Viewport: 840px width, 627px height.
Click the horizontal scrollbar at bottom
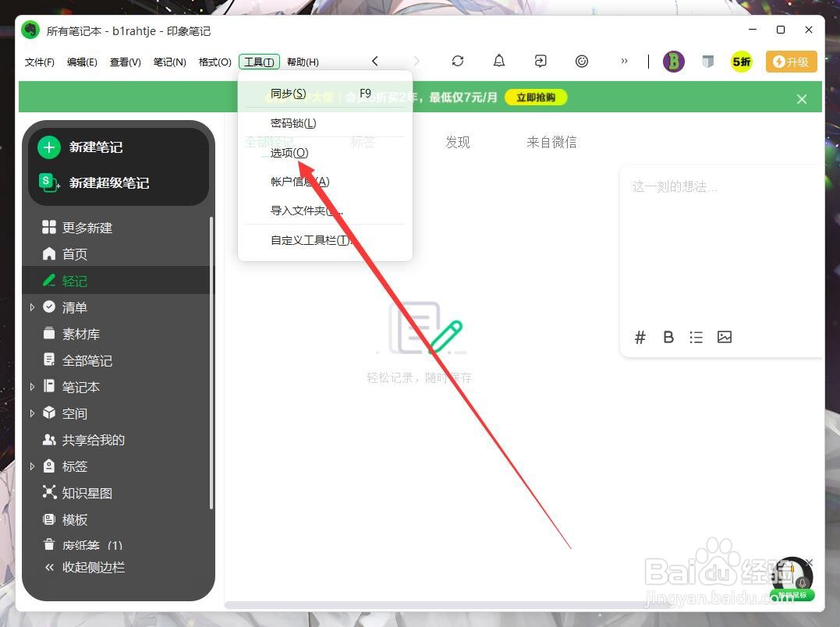[448, 605]
